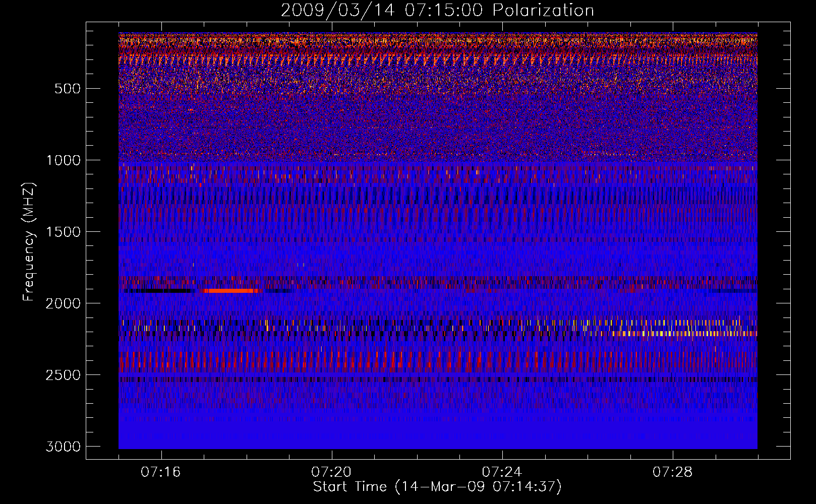Click the 07:28 time tick label

tap(673, 472)
